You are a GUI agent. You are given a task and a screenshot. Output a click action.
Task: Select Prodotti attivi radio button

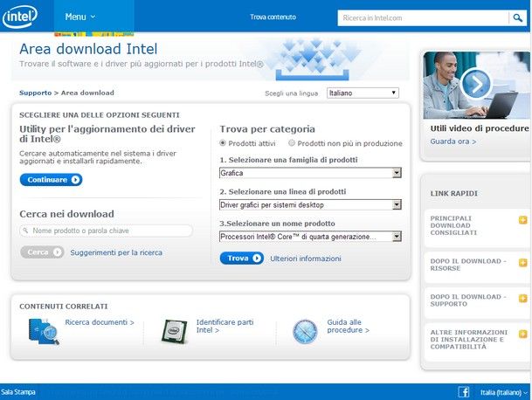tap(223, 143)
